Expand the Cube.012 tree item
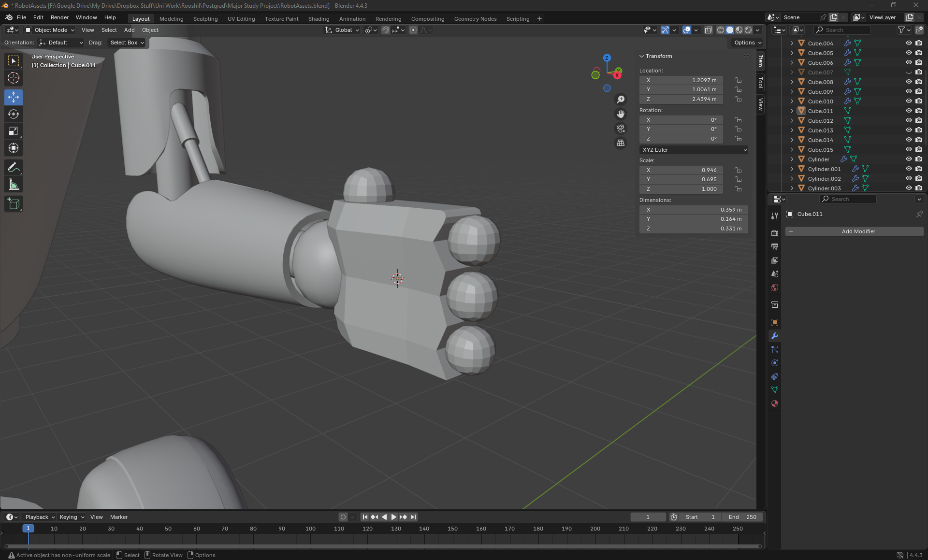This screenshot has height=560, width=928. [792, 121]
